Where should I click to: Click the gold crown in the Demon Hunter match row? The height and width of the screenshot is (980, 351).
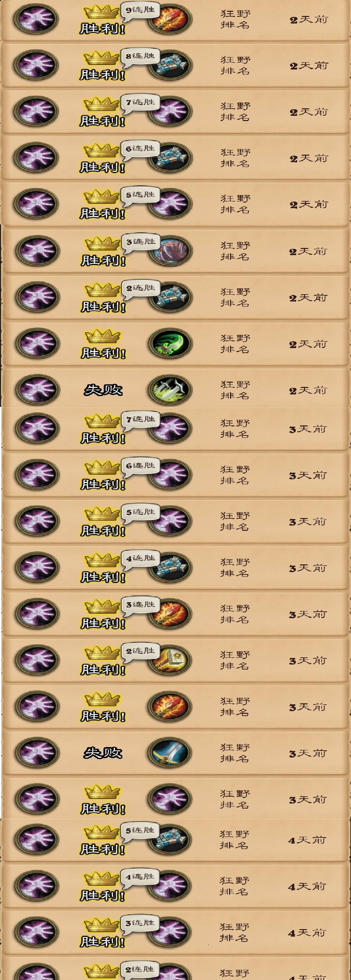(x=102, y=336)
